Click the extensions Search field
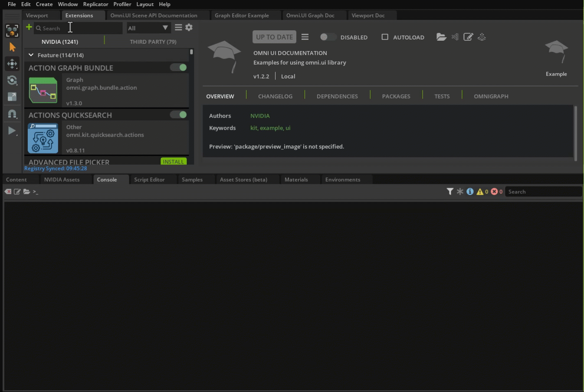584x392 pixels. coord(78,28)
